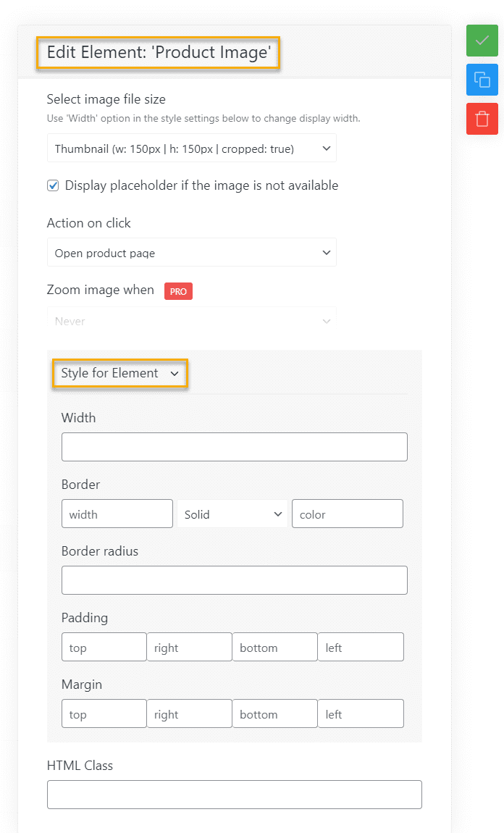504x833 pixels.
Task: Click the Margin right input field
Action: point(189,713)
